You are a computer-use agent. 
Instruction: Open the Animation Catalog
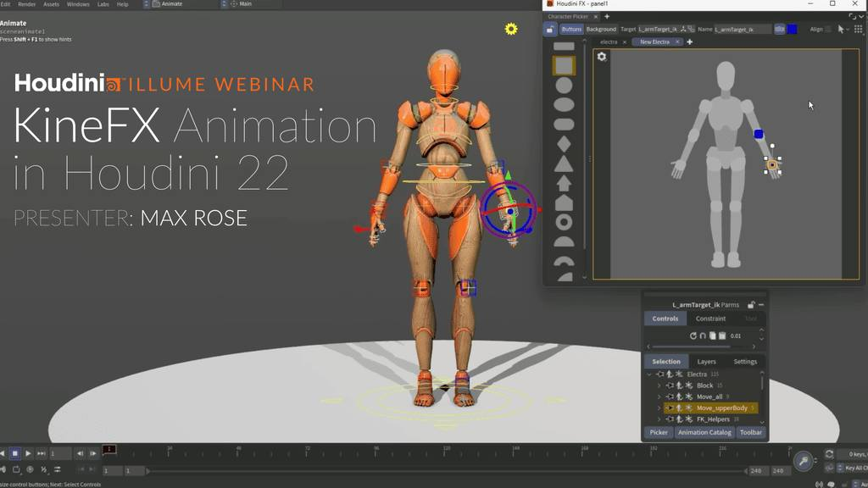[704, 433]
